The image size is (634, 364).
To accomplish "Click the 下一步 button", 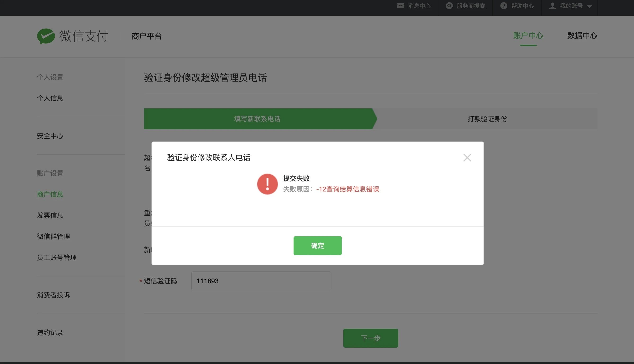I will click(x=371, y=338).
